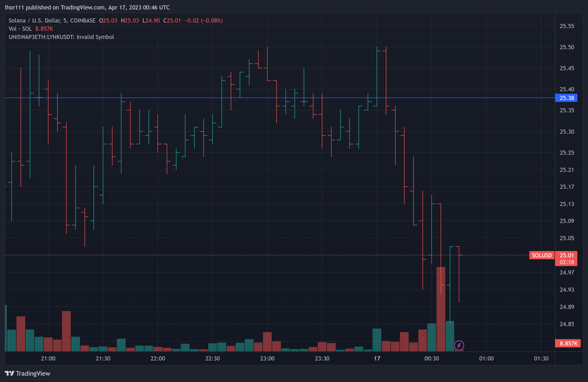The width and height of the screenshot is (588, 382).
Task: Click the -0.02 (-0.08%) change value
Action: pyautogui.click(x=204, y=21)
